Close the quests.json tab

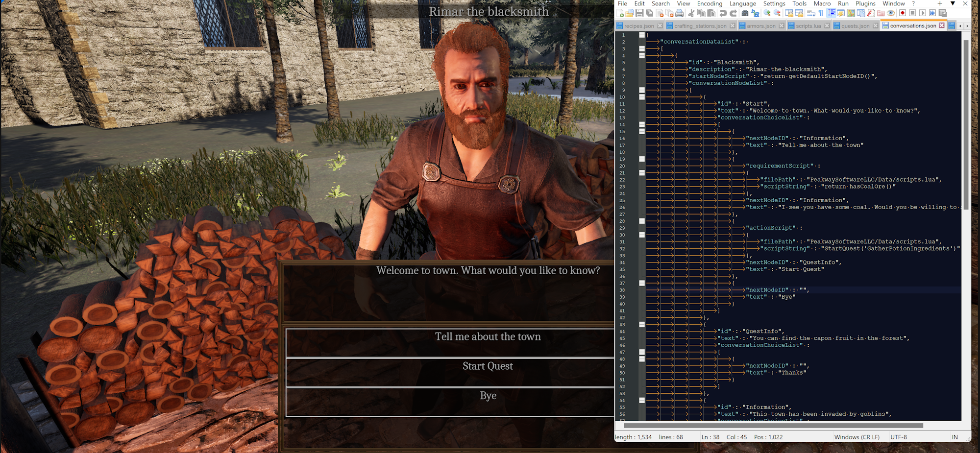tap(876, 26)
